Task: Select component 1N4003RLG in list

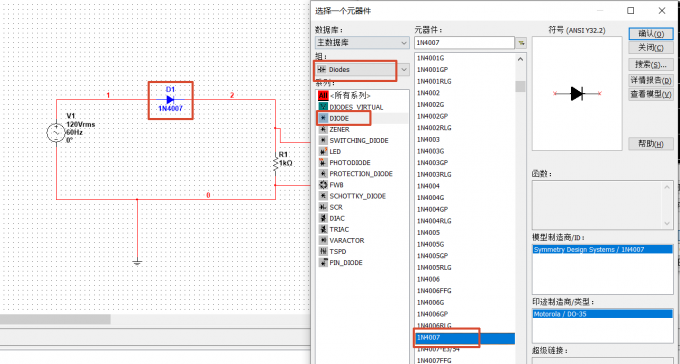Action: pos(434,174)
